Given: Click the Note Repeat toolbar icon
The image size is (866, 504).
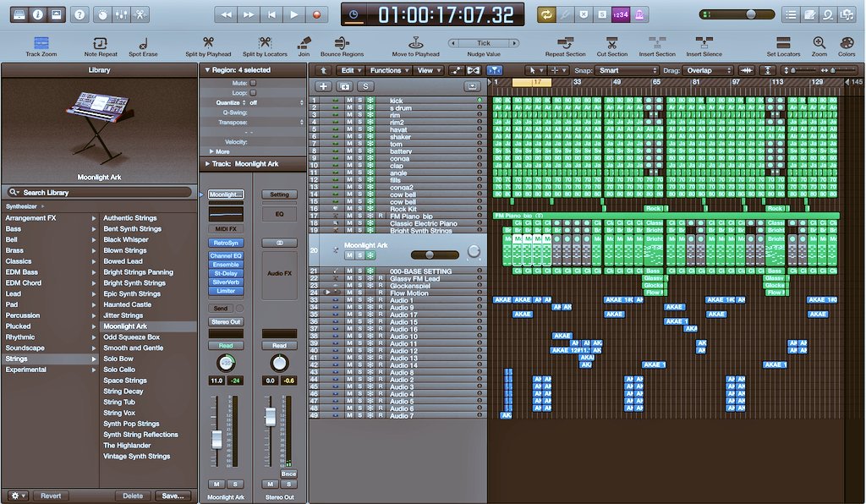Looking at the screenshot, I should pos(101,43).
